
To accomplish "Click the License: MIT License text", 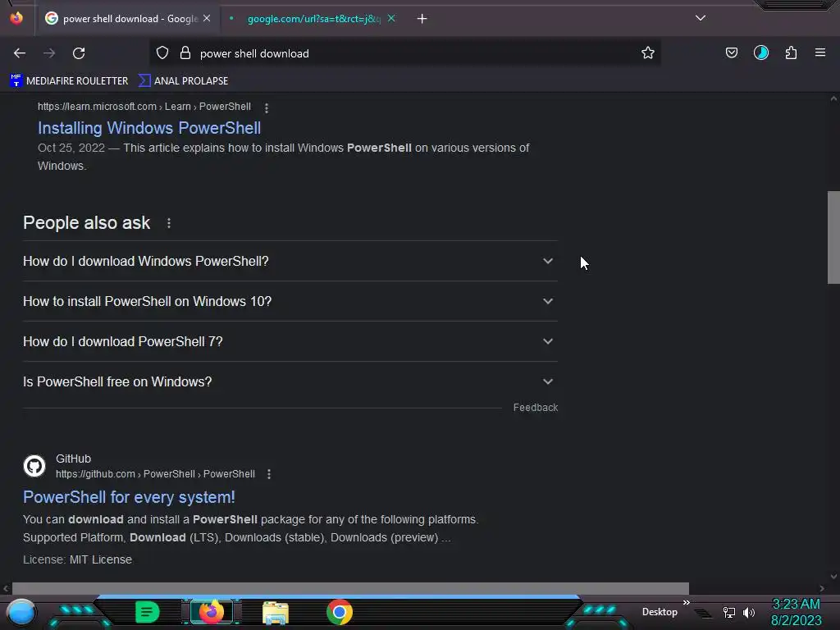I will tap(77, 559).
